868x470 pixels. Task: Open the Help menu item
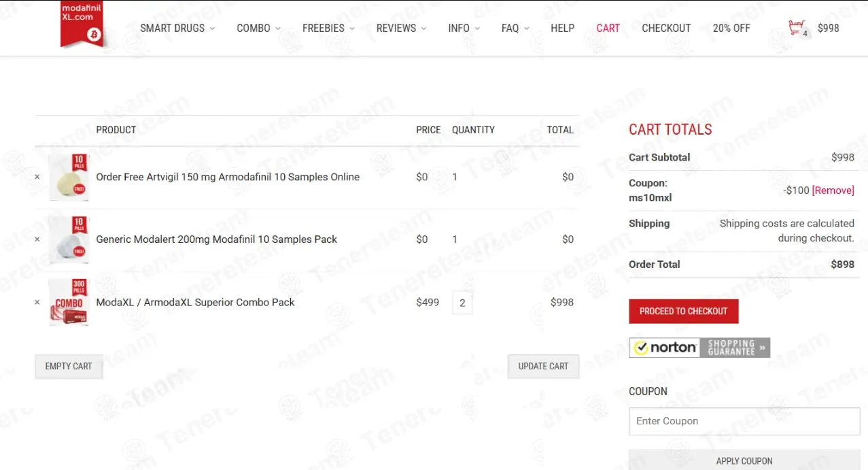(x=562, y=28)
